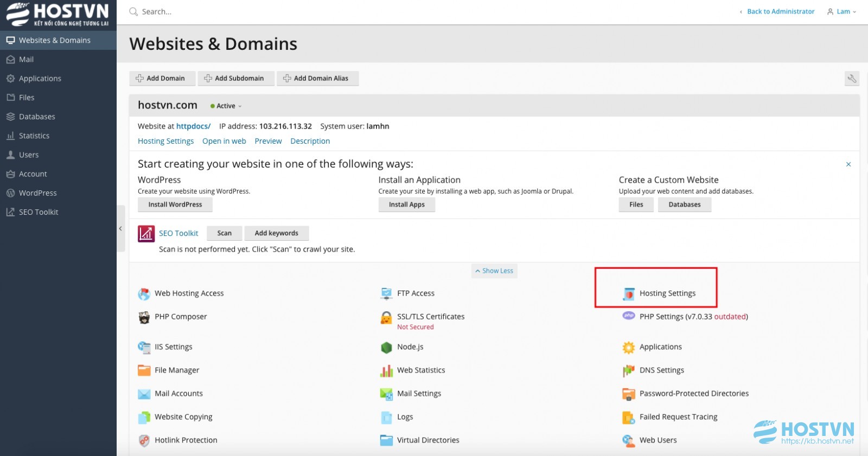
Task: Open Applications in the sidebar
Action: tap(58, 79)
